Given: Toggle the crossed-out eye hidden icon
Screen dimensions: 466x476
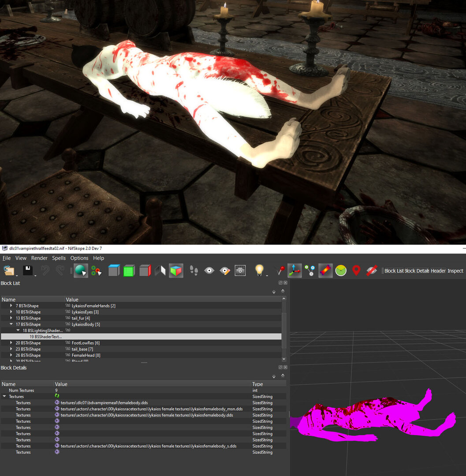Looking at the screenshot, I should tap(372, 271).
